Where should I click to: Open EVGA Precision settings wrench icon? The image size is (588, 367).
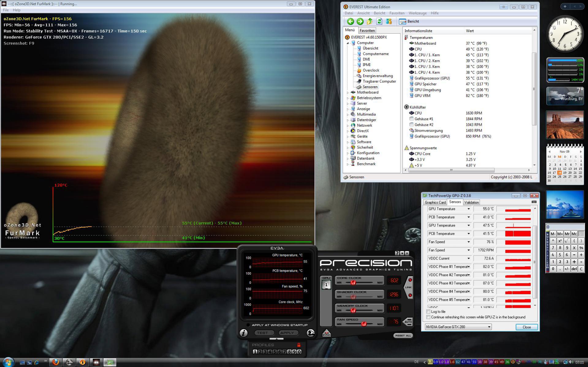(x=310, y=333)
